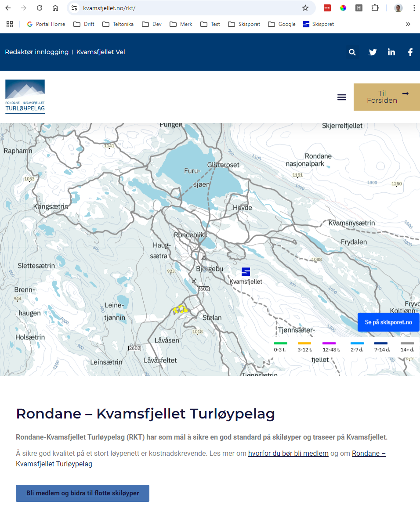Open the H extension icon

tap(359, 8)
